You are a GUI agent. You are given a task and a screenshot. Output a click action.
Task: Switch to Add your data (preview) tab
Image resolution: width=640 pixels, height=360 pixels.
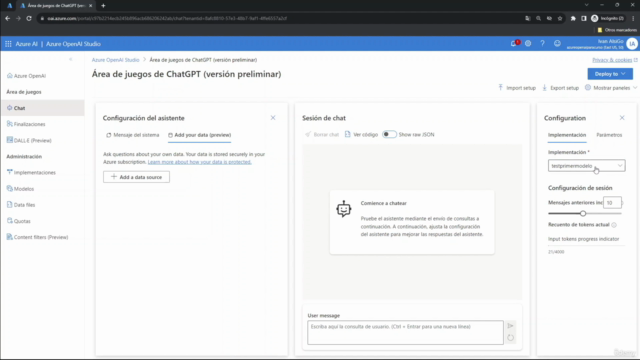pos(200,135)
